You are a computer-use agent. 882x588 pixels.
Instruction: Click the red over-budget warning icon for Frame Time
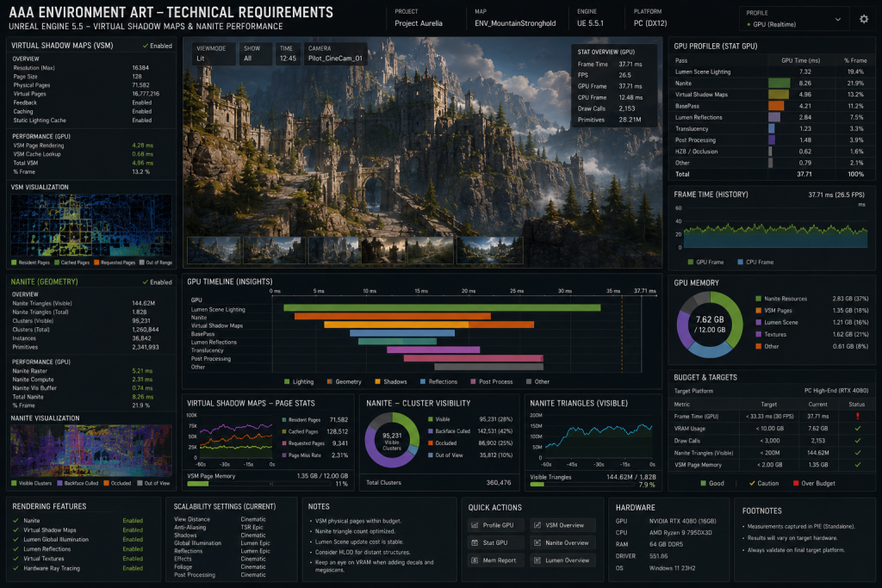857,417
